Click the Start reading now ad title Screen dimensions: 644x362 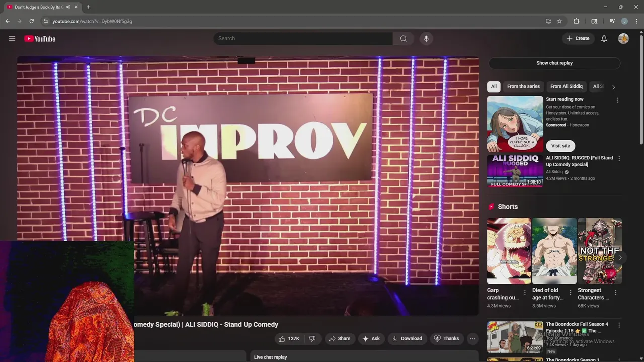point(565,99)
